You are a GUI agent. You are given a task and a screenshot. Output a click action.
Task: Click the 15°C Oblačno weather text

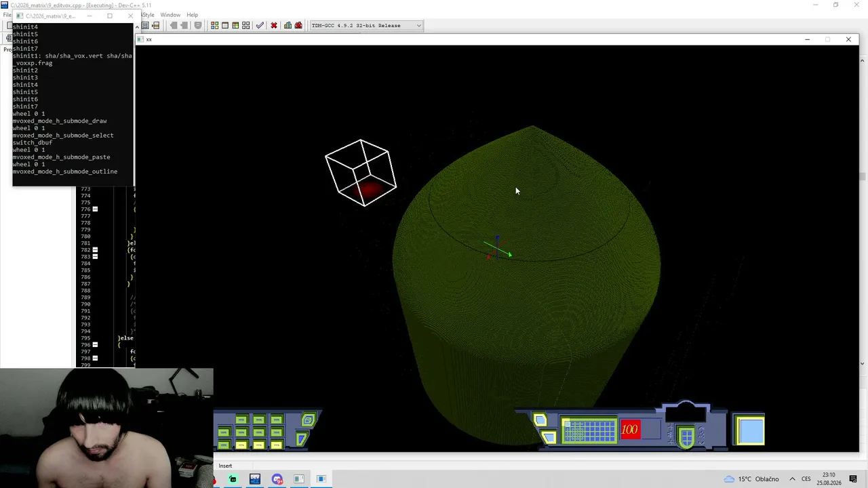[x=758, y=479]
